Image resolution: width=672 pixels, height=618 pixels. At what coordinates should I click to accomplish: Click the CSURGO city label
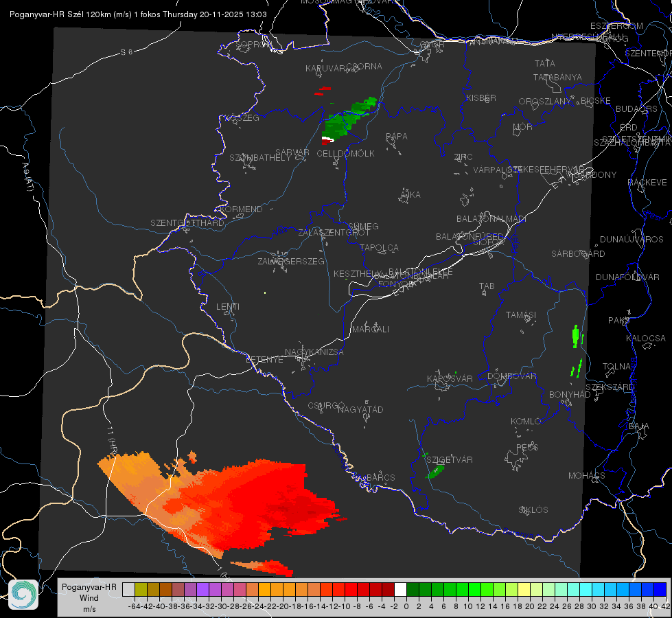[x=327, y=406]
